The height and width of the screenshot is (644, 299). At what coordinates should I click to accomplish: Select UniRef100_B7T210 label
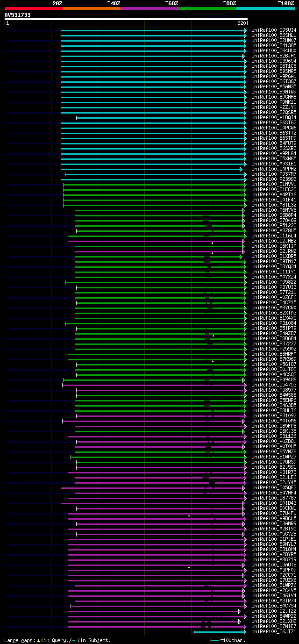pyautogui.click(x=274, y=292)
